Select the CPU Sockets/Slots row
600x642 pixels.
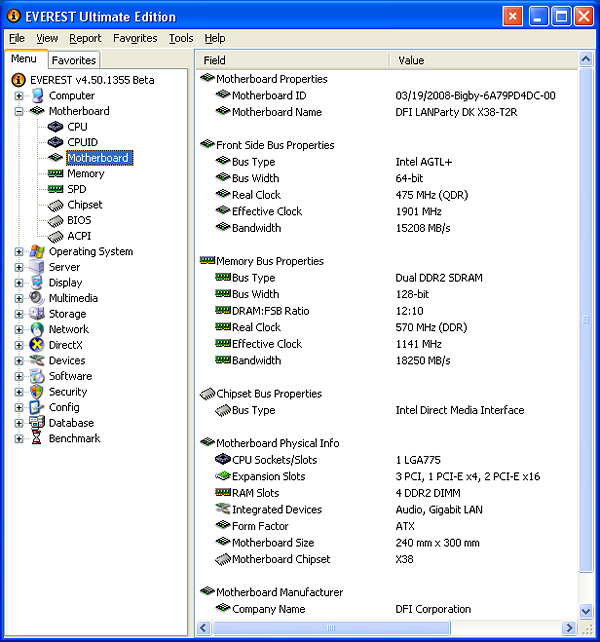pos(387,460)
